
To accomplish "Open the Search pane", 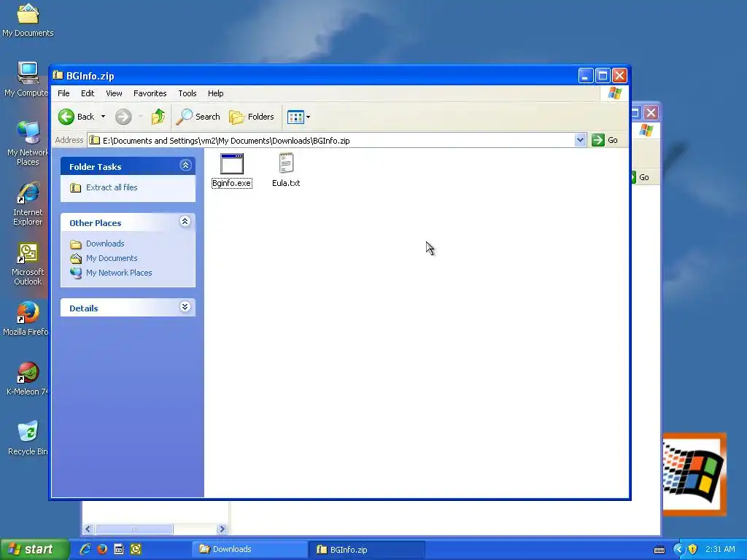I will click(x=198, y=117).
